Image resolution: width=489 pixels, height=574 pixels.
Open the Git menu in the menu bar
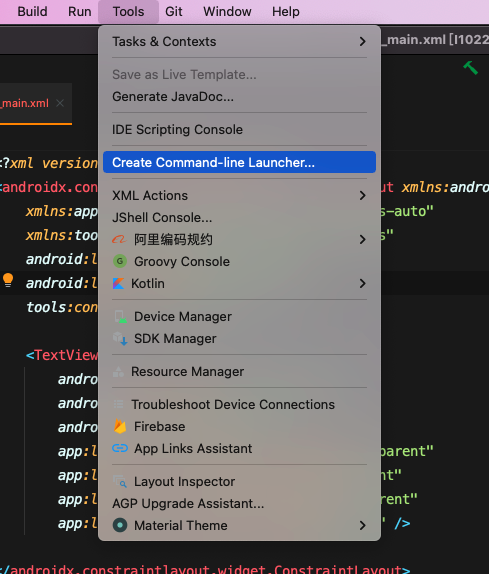[173, 12]
